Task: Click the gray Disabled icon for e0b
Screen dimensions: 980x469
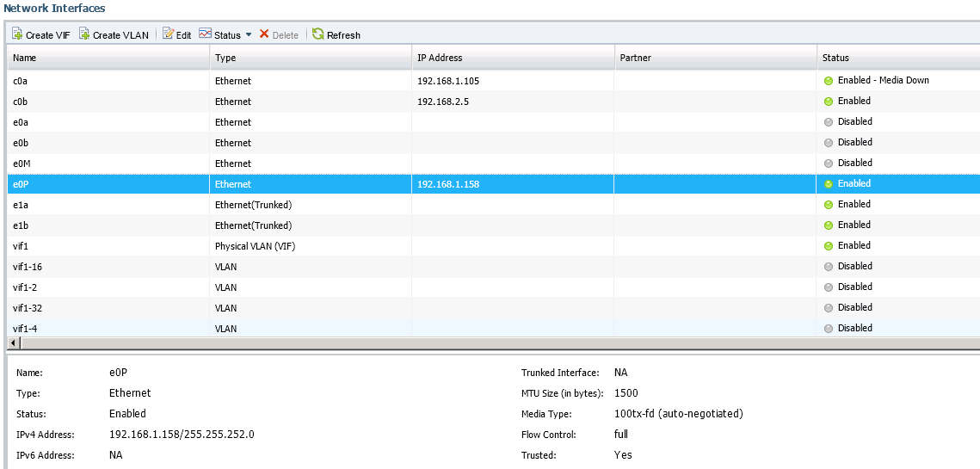Action: [x=829, y=143]
